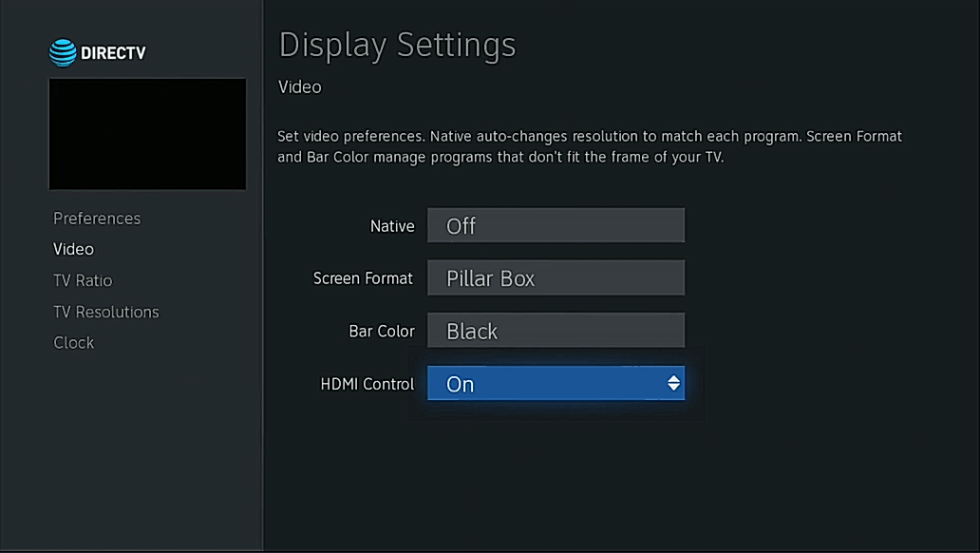Viewport: 980px width, 553px height.
Task: Change the bar color from Black
Action: point(556,330)
